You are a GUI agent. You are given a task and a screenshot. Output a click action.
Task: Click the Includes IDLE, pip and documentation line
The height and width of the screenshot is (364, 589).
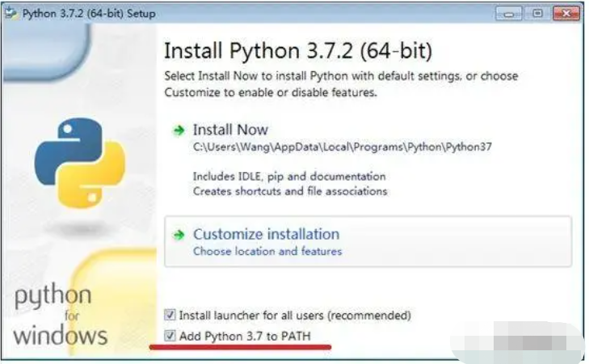point(288,176)
